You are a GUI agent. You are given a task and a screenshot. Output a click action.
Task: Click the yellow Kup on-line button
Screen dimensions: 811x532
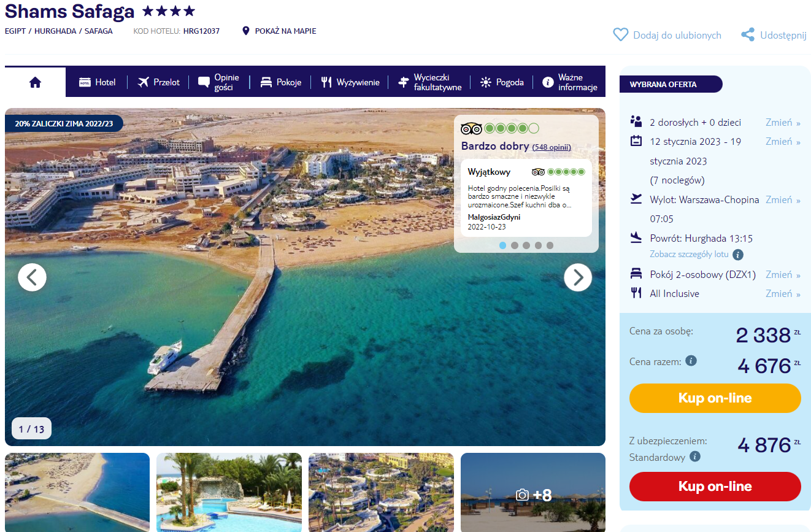(715, 398)
